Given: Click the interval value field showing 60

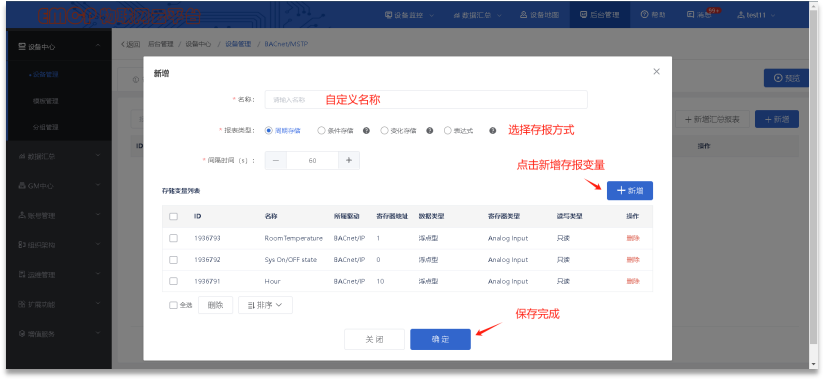Looking at the screenshot, I should (x=312, y=161).
